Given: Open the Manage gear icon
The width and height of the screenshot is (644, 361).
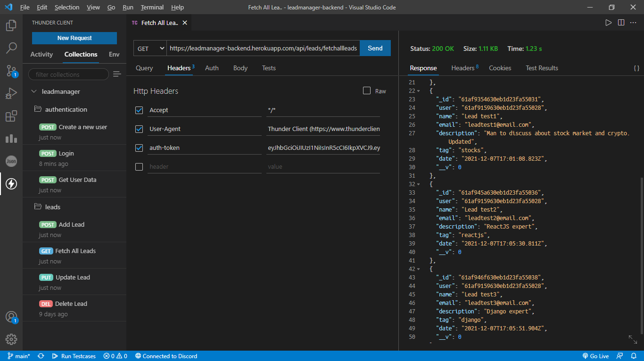Looking at the screenshot, I should pyautogui.click(x=11, y=339).
